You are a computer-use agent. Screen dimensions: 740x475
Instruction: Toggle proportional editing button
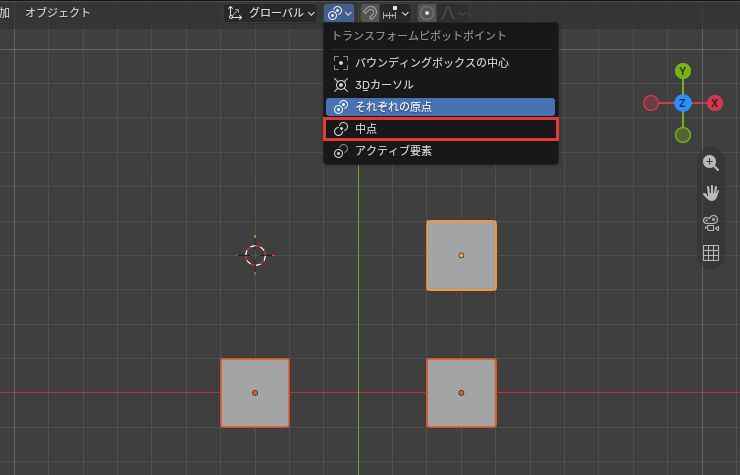(427, 13)
